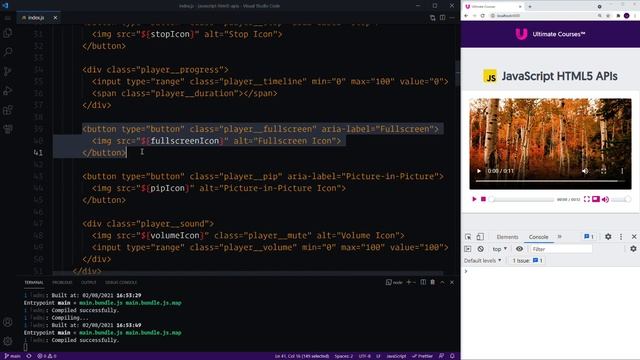640x360 pixels.
Task: Close the DevTools panel
Action: (x=634, y=237)
